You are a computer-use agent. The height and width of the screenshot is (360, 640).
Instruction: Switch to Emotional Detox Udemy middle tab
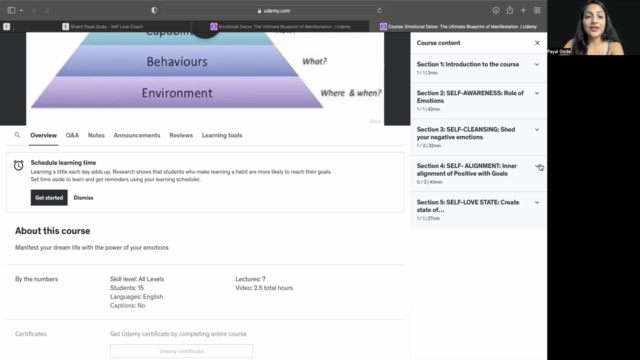pyautogui.click(x=280, y=27)
